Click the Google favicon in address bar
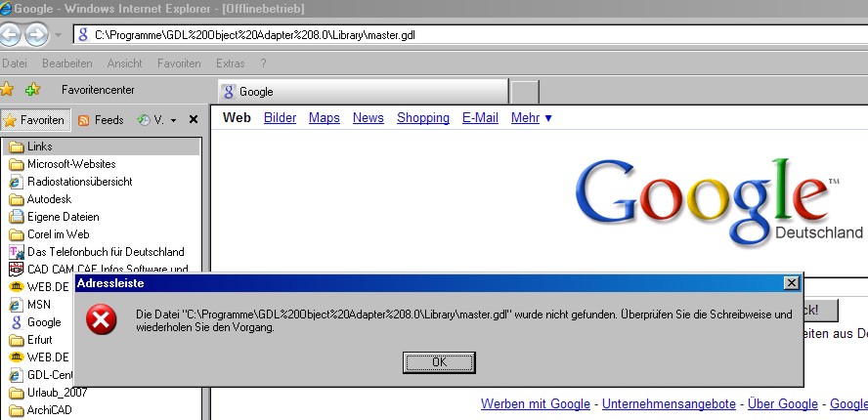The image size is (868, 420). (x=83, y=35)
